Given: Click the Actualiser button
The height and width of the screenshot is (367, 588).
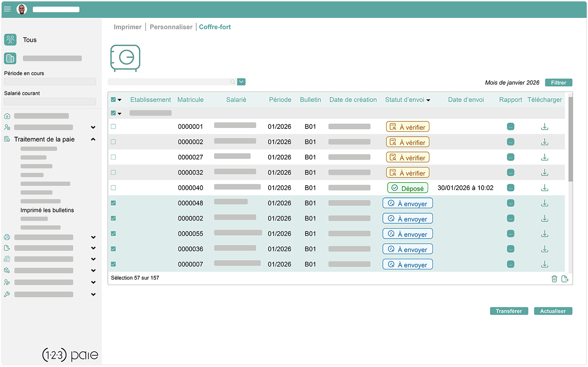Looking at the screenshot, I should 553,311.
